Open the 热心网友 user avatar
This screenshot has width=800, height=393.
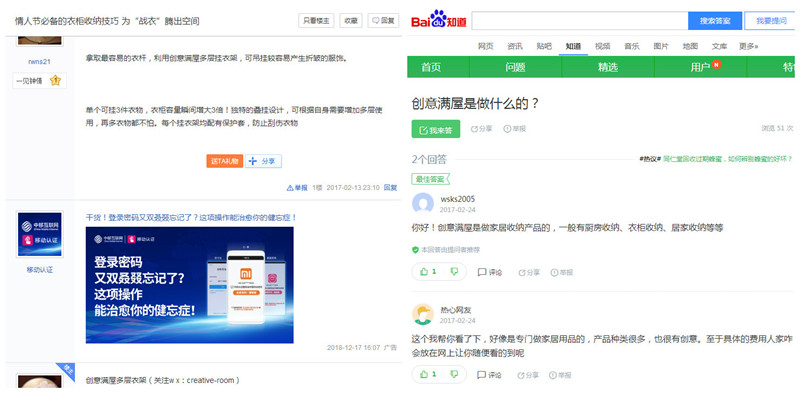pyautogui.click(x=422, y=314)
